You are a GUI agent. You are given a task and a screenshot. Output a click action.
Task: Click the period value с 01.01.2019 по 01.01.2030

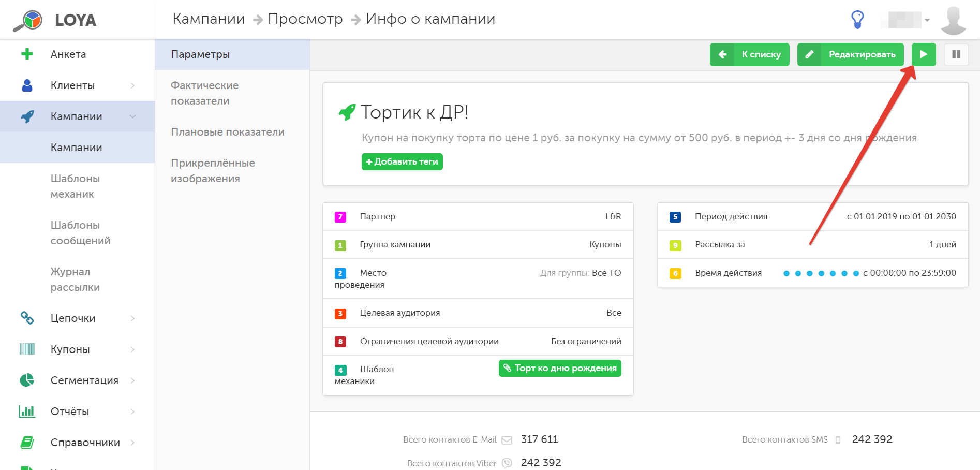coord(901,216)
